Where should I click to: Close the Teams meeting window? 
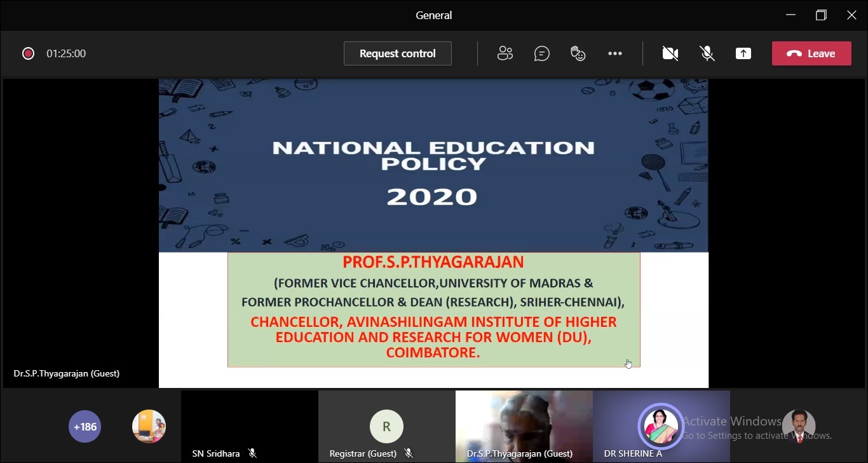[851, 15]
